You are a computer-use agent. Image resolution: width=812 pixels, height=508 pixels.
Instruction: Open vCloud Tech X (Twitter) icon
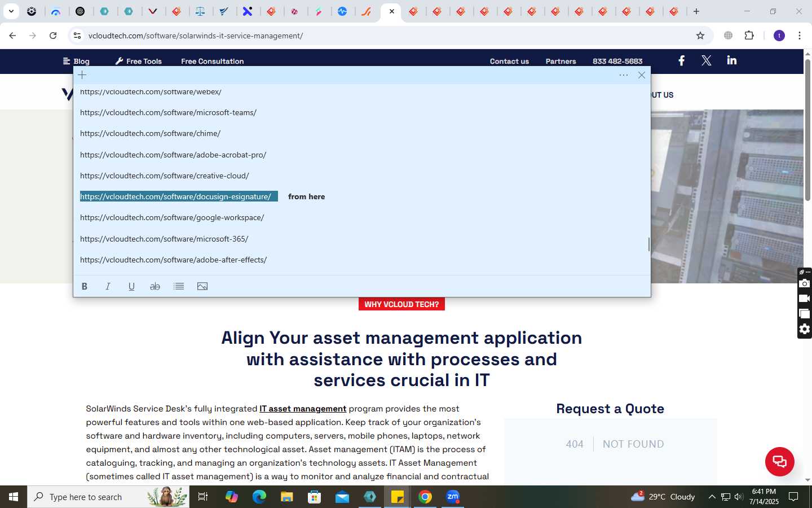point(706,60)
